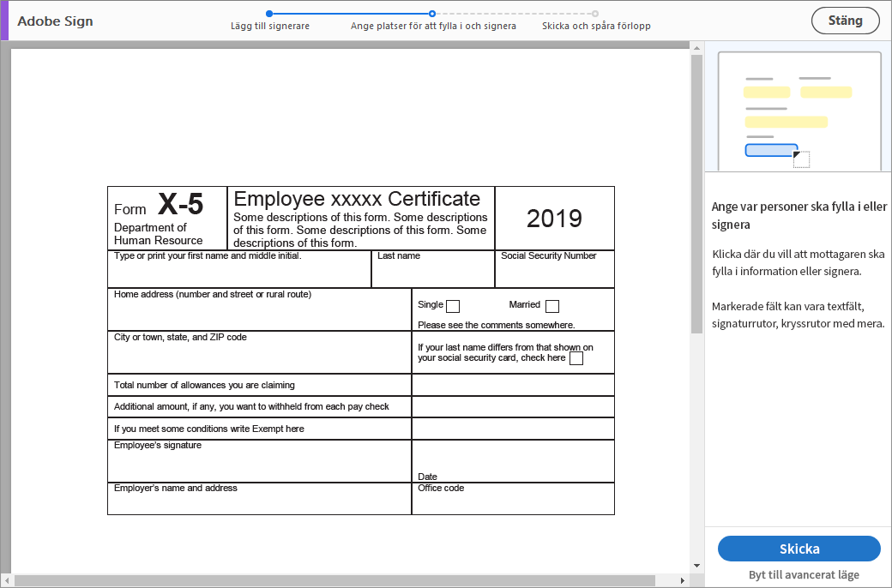Image resolution: width=892 pixels, height=588 pixels.
Task: Click the 'Klicka där du vill att mottagaren' paragraph
Action: pos(799,263)
